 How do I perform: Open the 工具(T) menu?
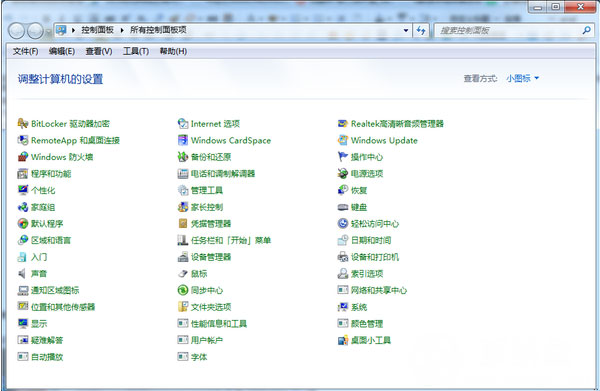136,51
